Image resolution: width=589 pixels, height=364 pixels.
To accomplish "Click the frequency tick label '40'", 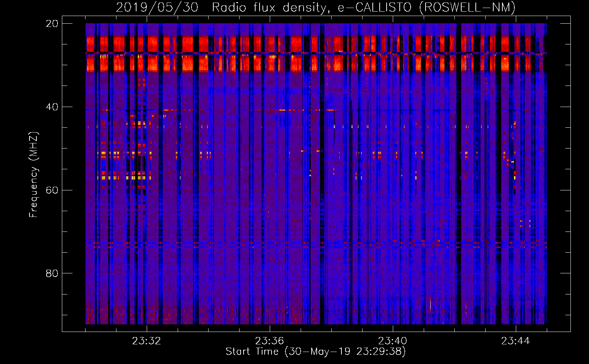I will point(52,107).
